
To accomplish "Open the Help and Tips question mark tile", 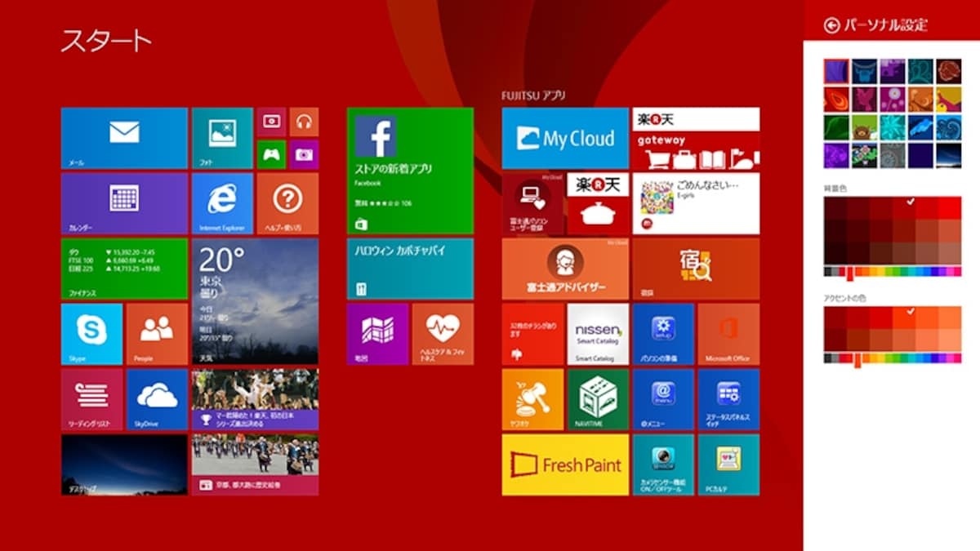I will (x=287, y=203).
